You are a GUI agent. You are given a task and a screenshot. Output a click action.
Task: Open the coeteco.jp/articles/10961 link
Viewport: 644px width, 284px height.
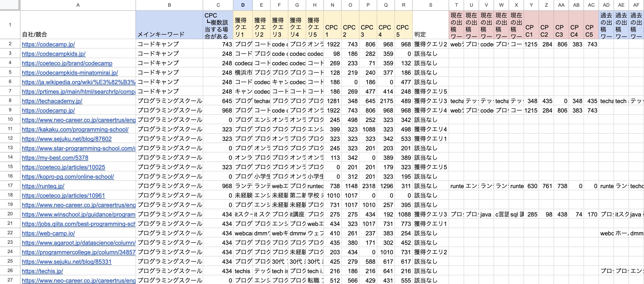63,195
